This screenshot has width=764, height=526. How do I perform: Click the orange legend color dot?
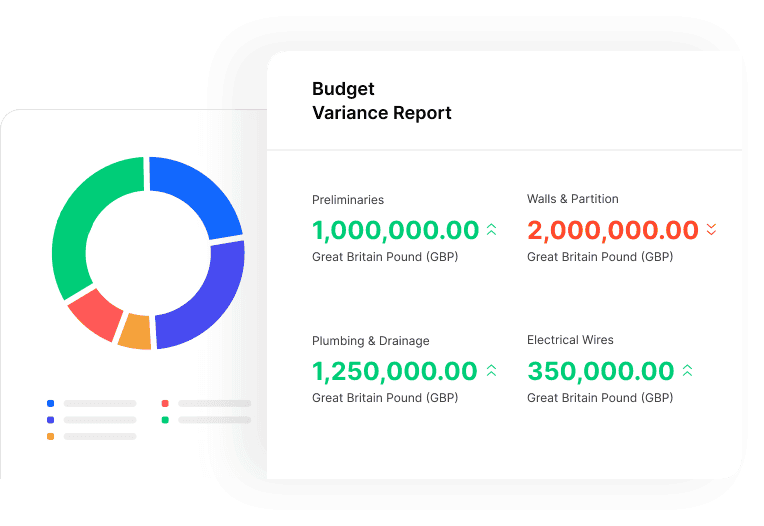51,437
